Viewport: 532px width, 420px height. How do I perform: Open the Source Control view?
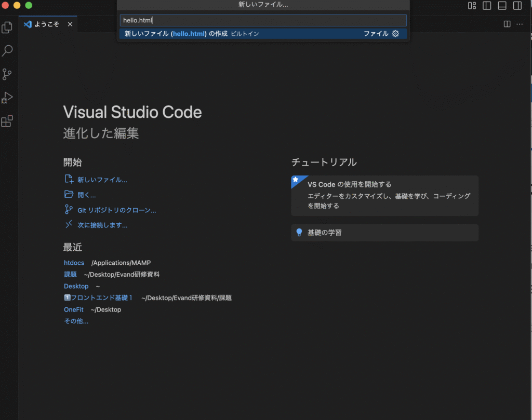coord(7,74)
